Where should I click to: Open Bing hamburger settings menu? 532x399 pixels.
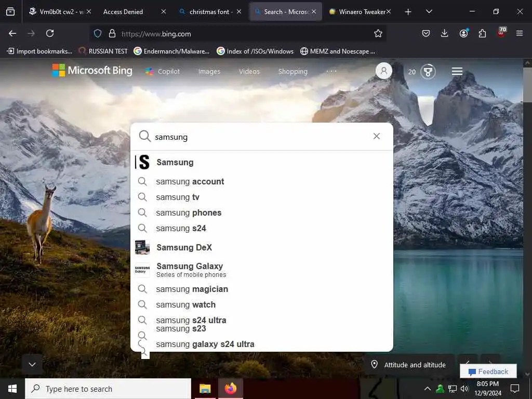click(457, 71)
